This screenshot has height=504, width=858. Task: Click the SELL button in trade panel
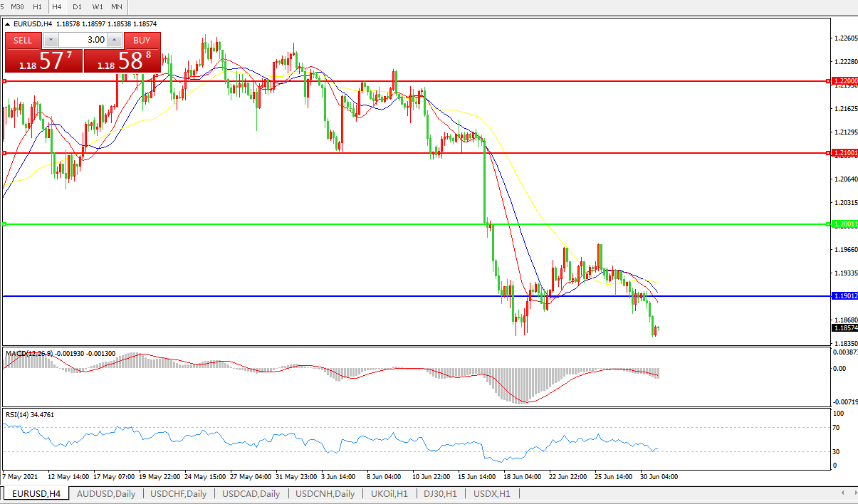23,40
